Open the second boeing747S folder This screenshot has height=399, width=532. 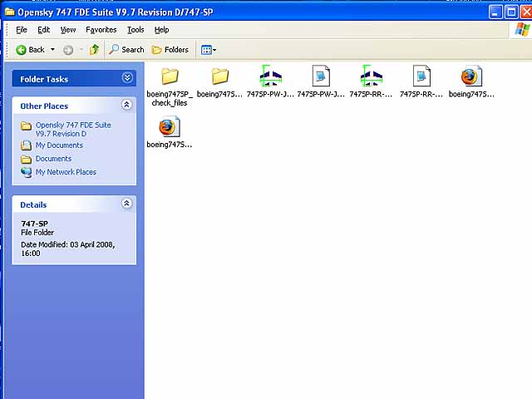219,77
